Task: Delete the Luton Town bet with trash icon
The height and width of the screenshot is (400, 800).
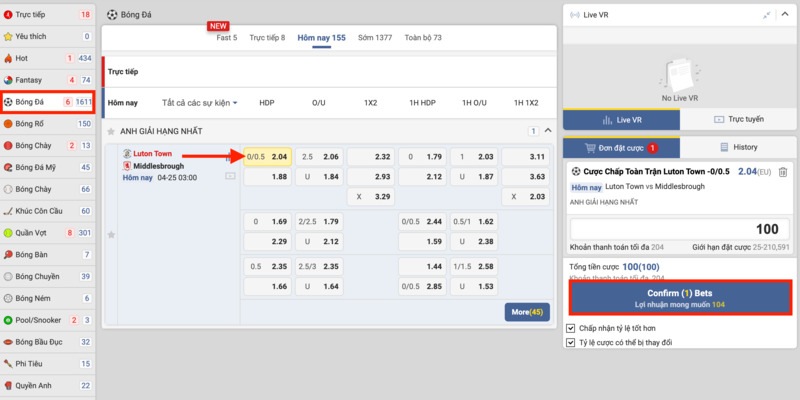Action: click(x=783, y=172)
